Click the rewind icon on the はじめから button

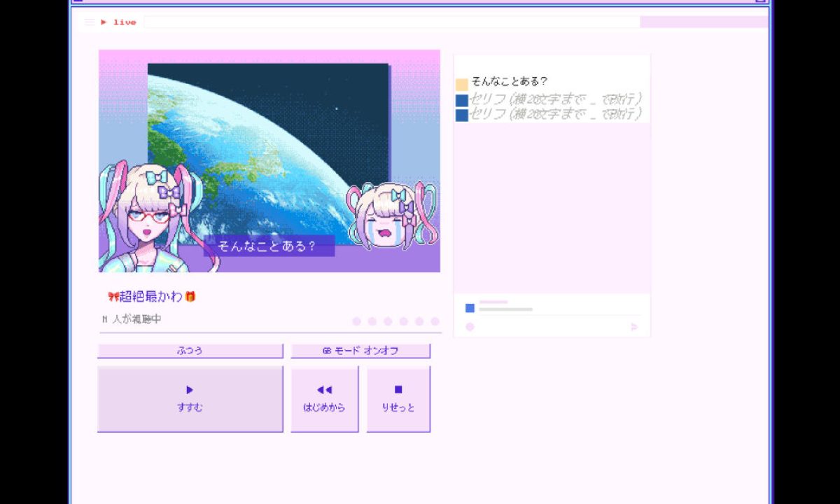click(323, 389)
